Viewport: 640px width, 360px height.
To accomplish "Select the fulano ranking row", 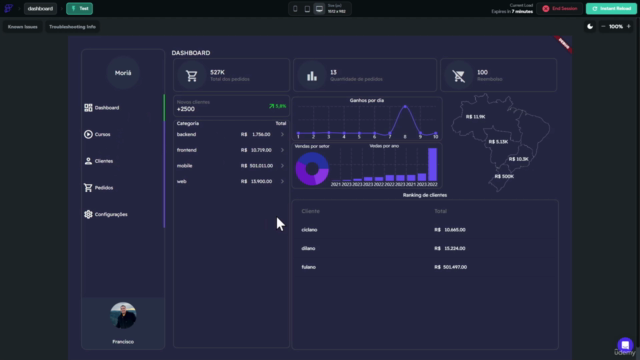I will (x=424, y=267).
